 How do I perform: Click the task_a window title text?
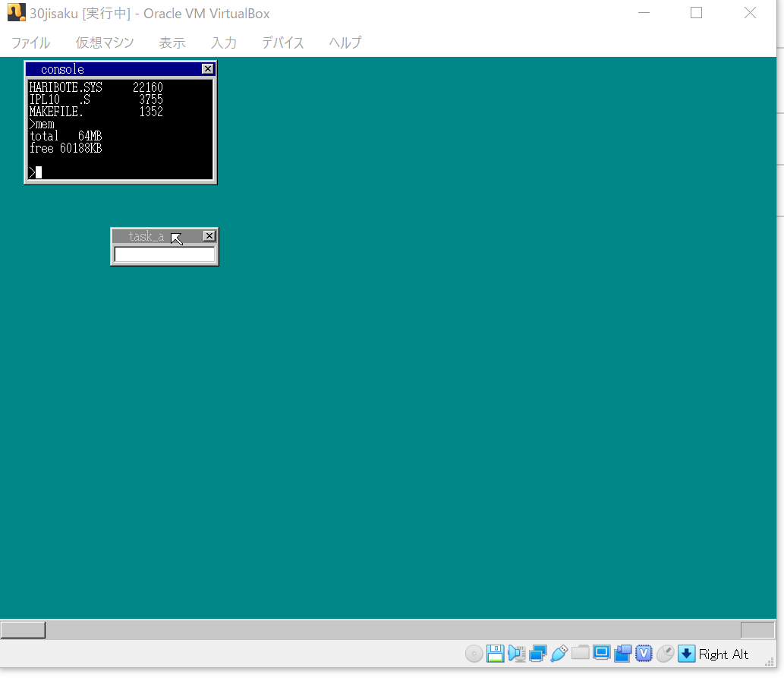pyautogui.click(x=146, y=236)
